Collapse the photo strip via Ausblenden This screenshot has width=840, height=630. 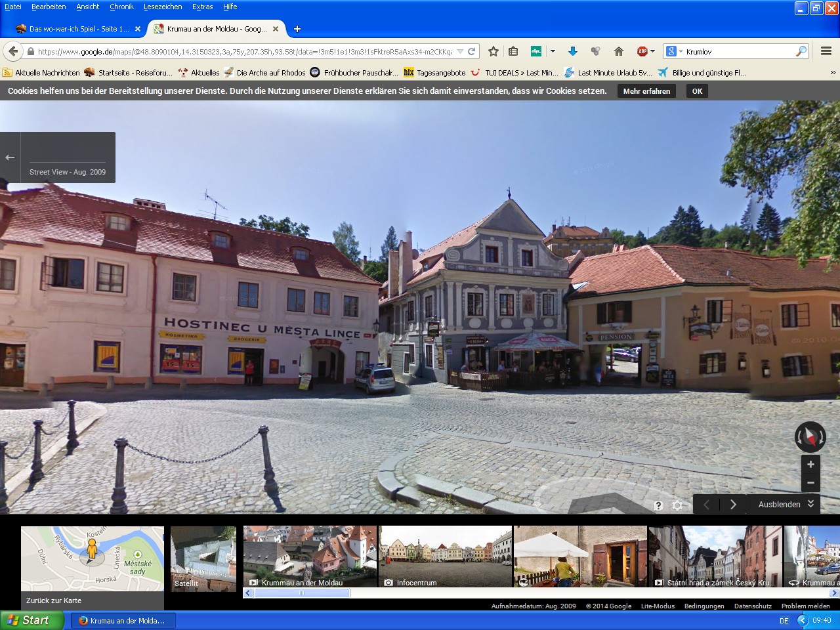786,504
